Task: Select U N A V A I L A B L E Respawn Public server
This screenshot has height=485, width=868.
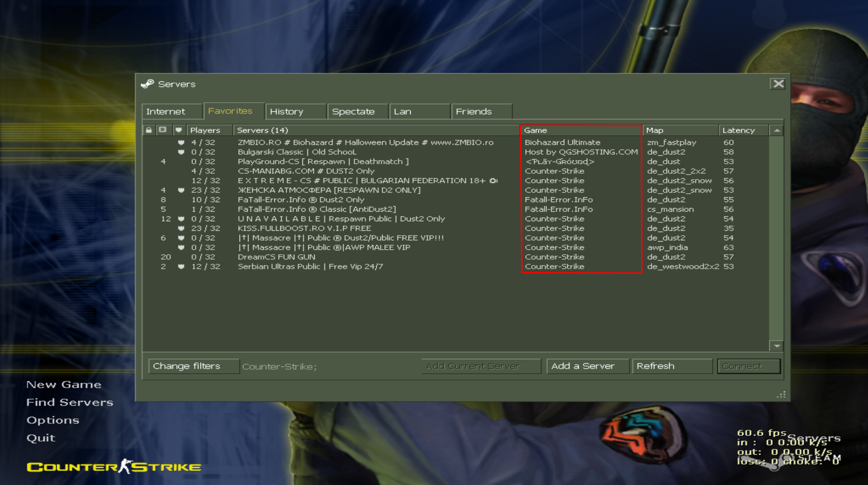Action: (x=456, y=219)
